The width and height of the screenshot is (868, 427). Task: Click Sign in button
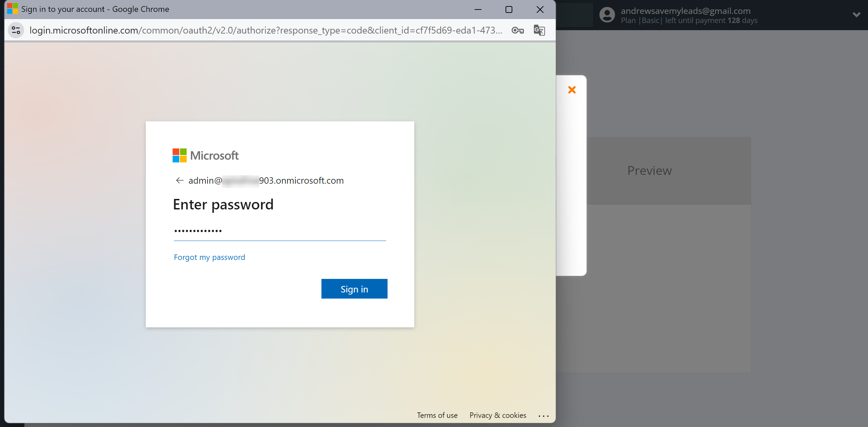coord(354,288)
